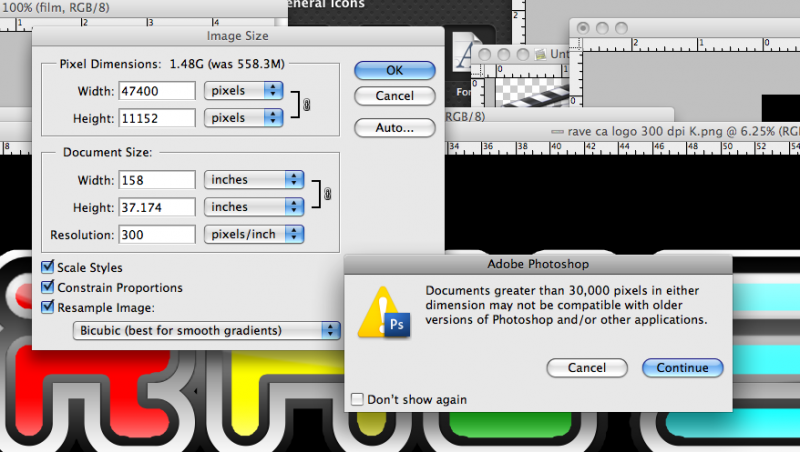Edit the pixel height field 11152
The width and height of the screenshot is (800, 452).
tap(157, 118)
